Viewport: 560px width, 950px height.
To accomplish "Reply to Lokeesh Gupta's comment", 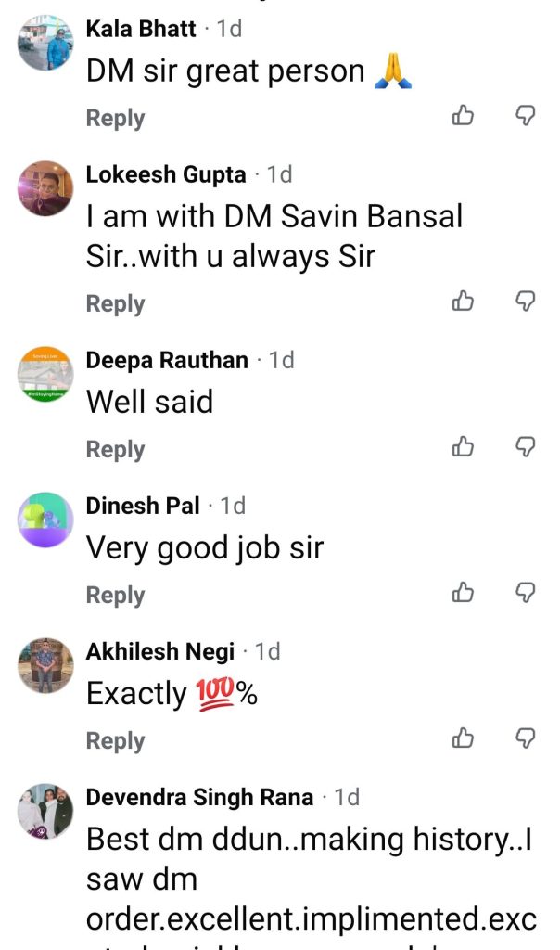I will [116, 303].
